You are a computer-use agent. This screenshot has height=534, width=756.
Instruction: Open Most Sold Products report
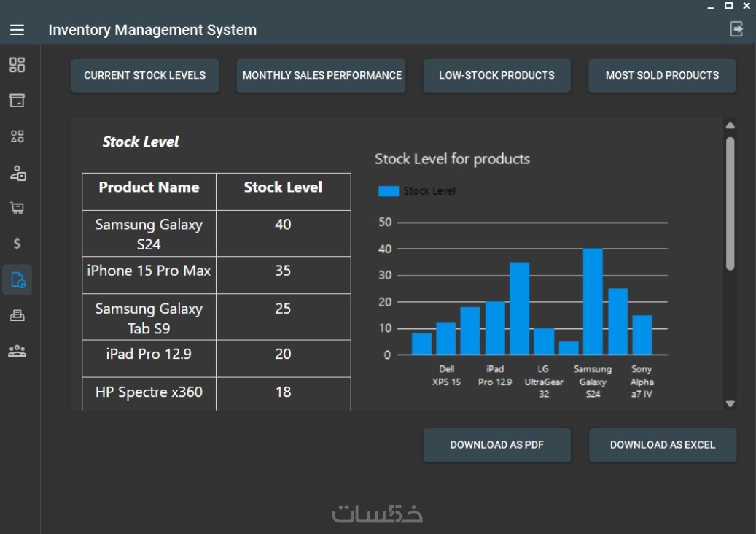point(662,76)
